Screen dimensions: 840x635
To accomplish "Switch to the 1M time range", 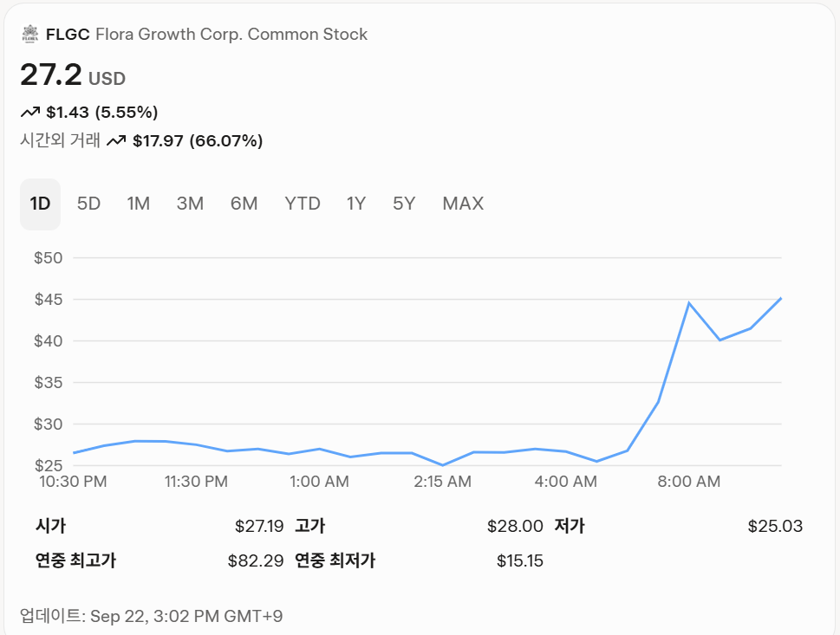I will click(x=138, y=204).
